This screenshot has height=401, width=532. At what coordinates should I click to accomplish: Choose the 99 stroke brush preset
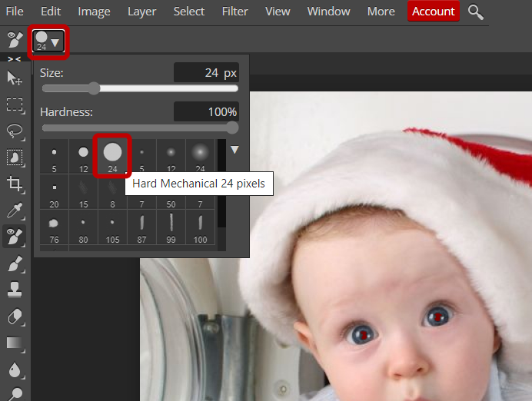[x=171, y=227]
